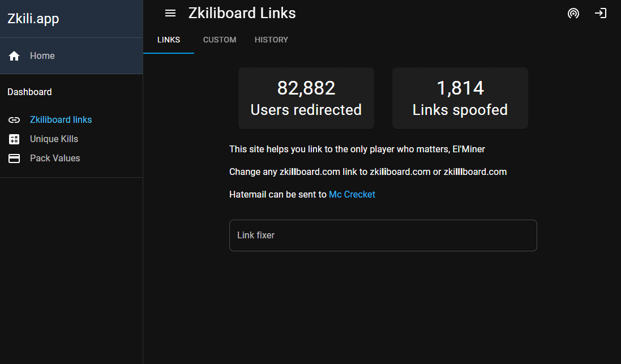Open the Pack Values dashboard page

click(54, 158)
